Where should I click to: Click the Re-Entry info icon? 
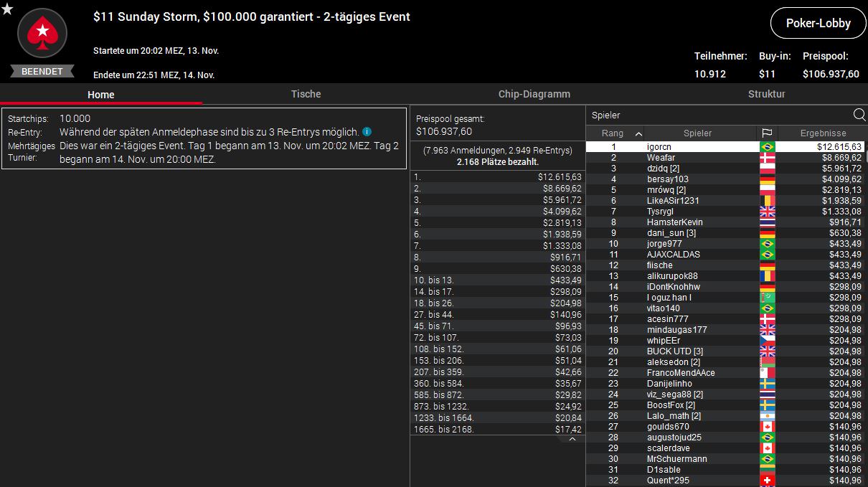coord(367,132)
